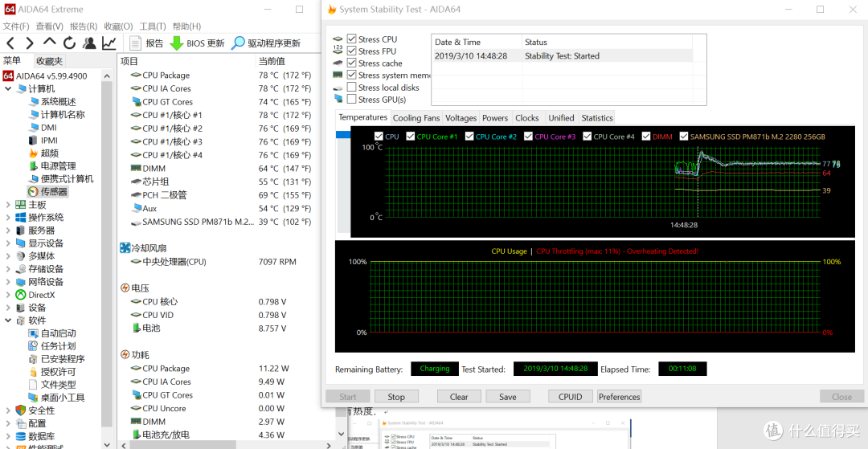The image size is (868, 449).
Task: Go up one level with up arrow
Action: pyautogui.click(x=50, y=43)
